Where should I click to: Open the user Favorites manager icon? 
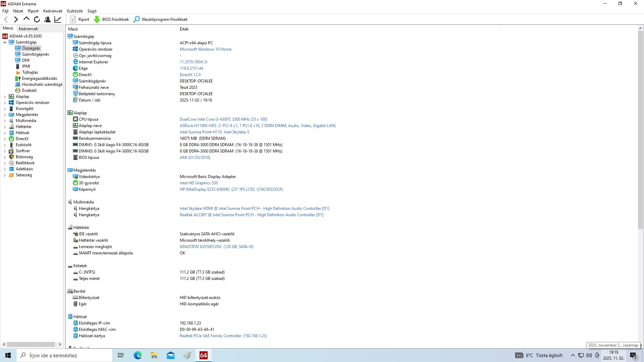[x=47, y=19]
